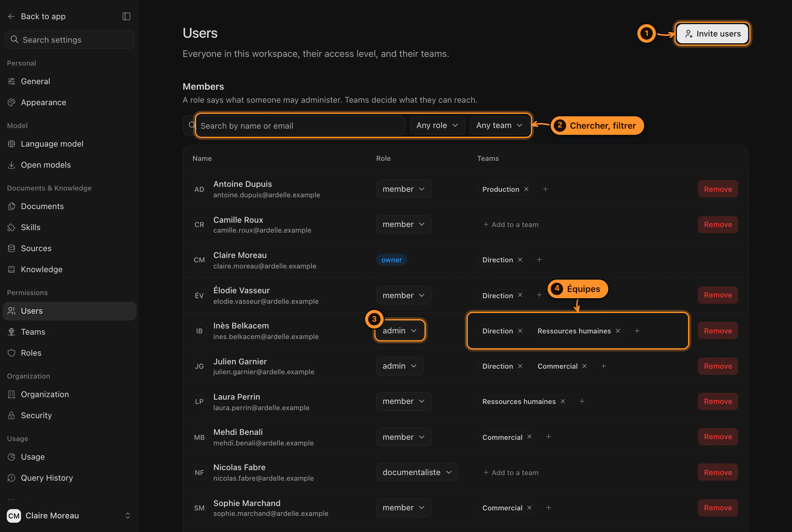Screen dimensions: 792x532
Task: Open the Any role filter dropdown
Action: (x=437, y=126)
